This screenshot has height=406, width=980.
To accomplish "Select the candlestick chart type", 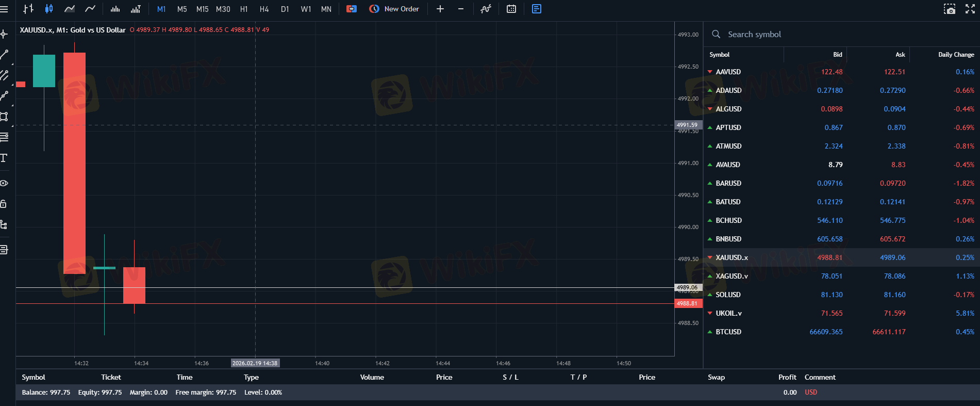I will pos(49,9).
